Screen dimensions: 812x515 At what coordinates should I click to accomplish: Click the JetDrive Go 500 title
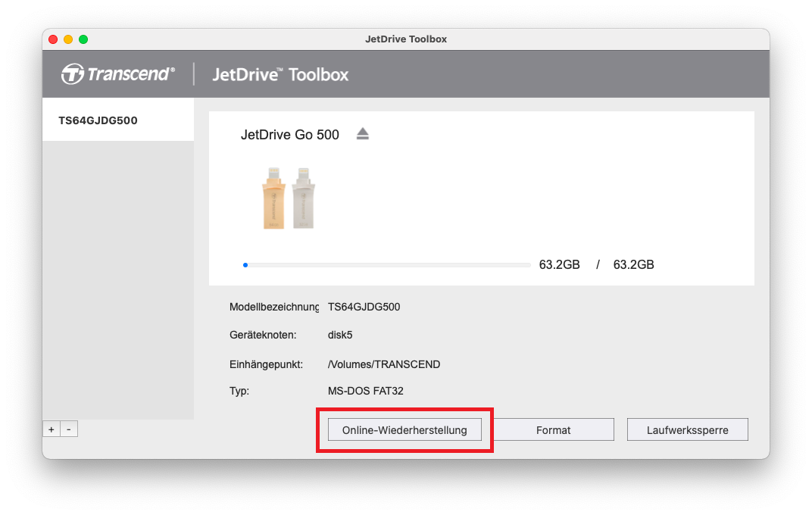coord(290,135)
